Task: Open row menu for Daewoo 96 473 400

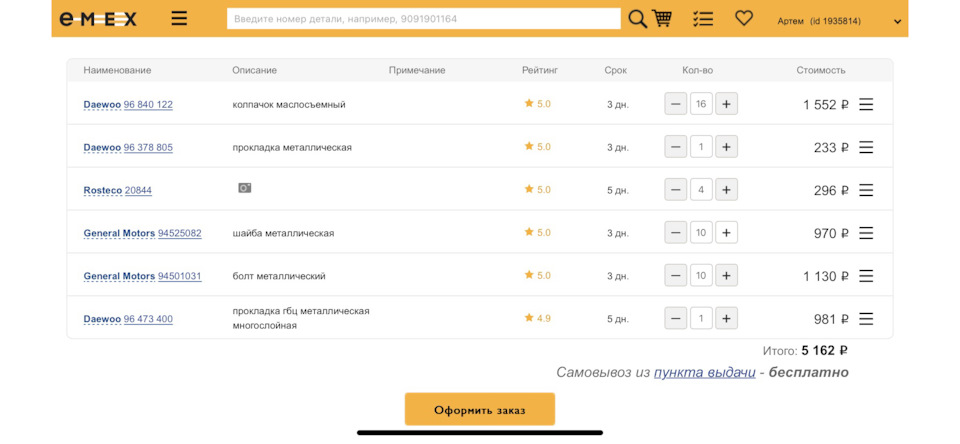Action: pos(866,319)
